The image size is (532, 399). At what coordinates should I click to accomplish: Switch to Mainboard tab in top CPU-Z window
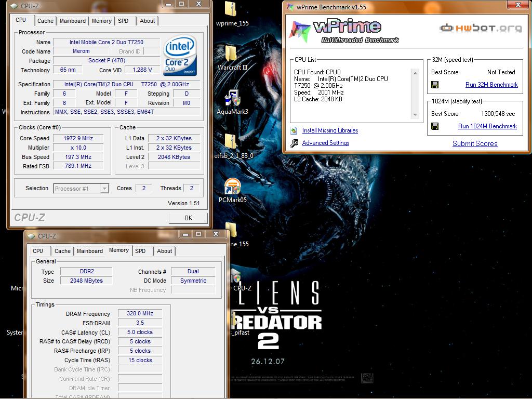tap(73, 21)
